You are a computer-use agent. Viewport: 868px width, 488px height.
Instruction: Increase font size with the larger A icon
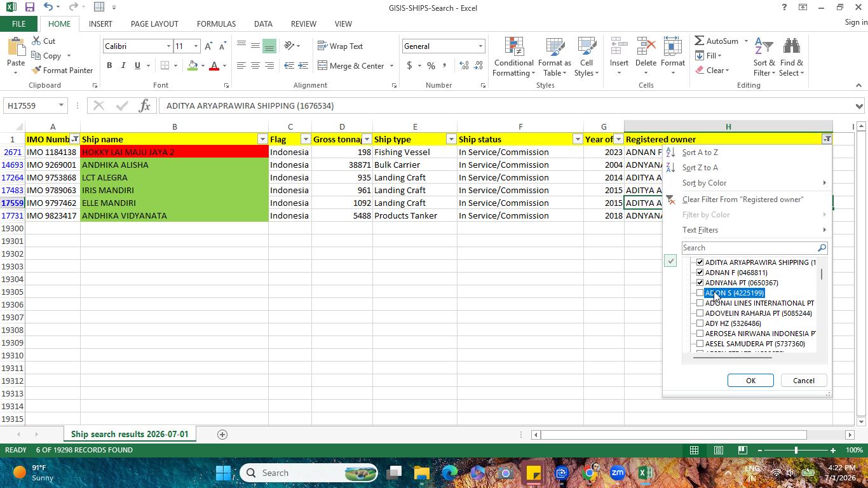tap(208, 46)
